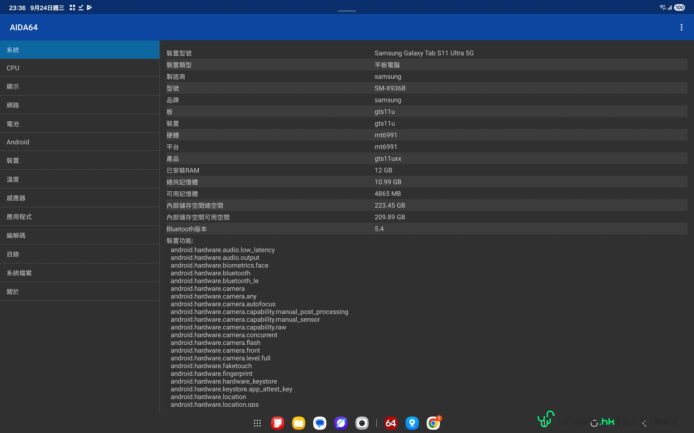694x433 pixels.
Task: Open the red AIDA64 taskbar icon
Action: [390, 423]
